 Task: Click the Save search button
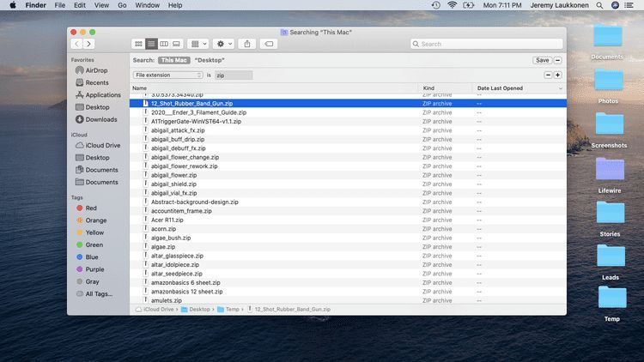pos(542,60)
